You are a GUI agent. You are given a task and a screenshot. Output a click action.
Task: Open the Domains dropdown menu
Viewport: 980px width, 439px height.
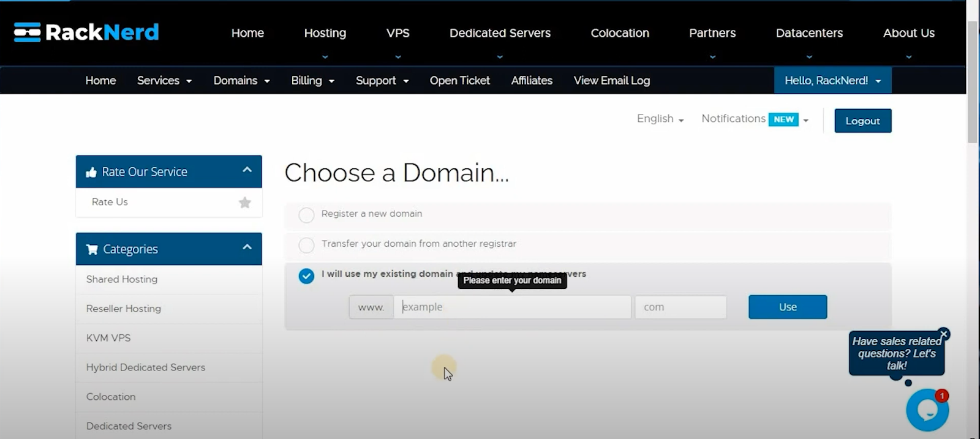(241, 80)
